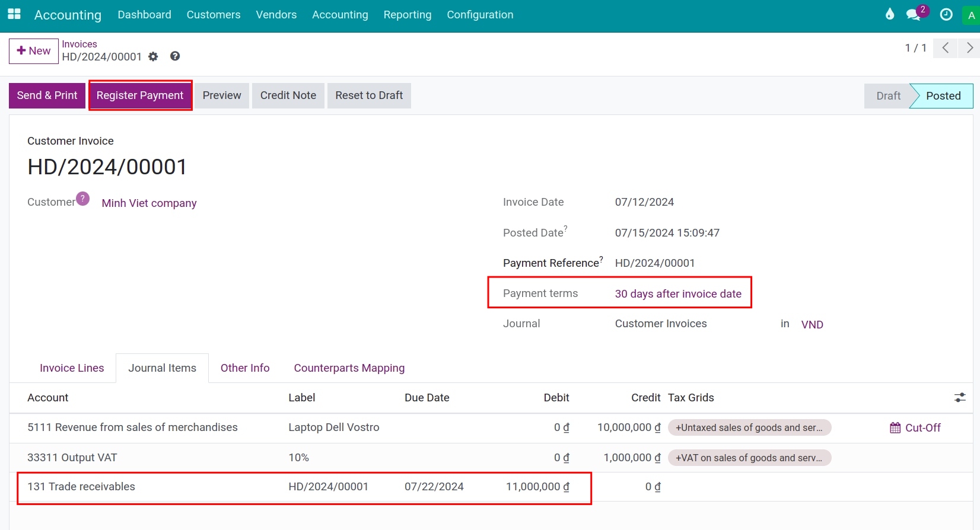Click the Cut-Off calendar button
980x530 pixels.
point(915,427)
